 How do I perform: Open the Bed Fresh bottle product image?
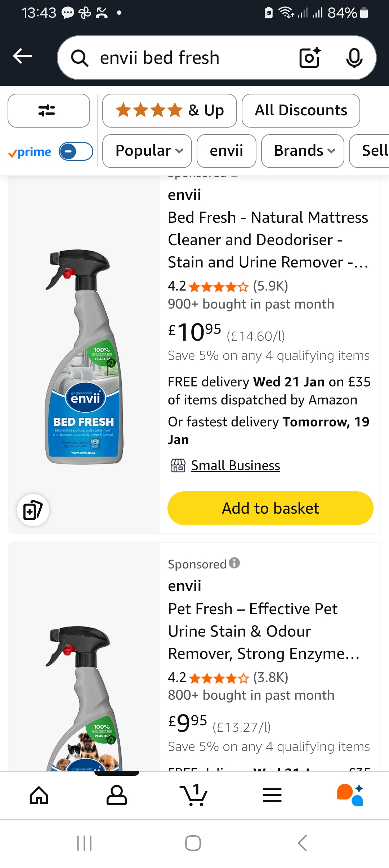84,357
